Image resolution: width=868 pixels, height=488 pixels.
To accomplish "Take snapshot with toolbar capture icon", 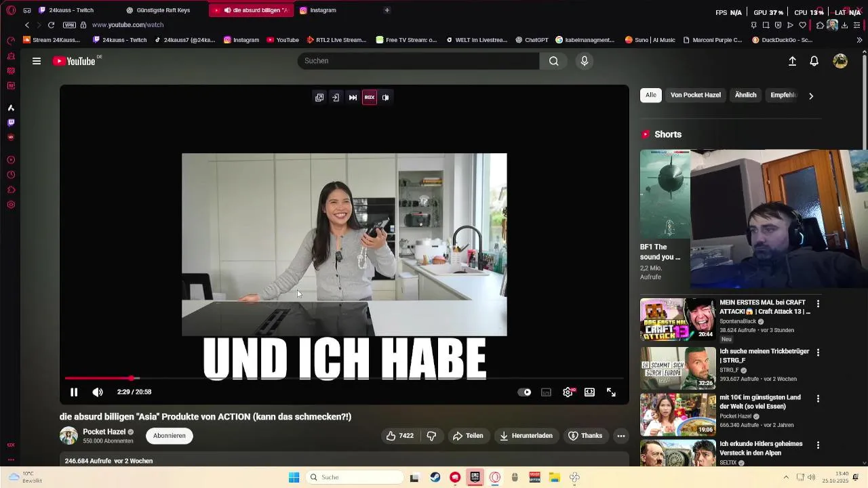I will tap(766, 25).
